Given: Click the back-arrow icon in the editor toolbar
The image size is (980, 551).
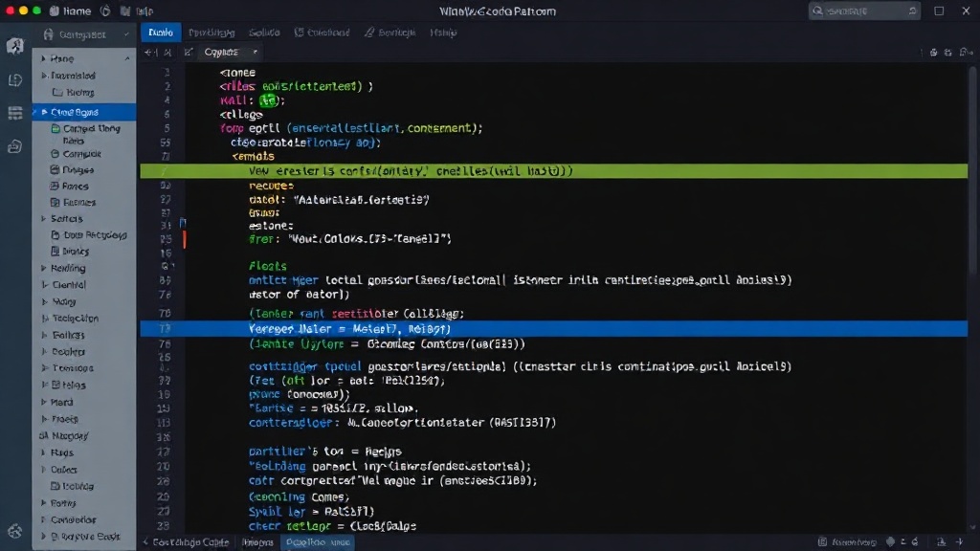Looking at the screenshot, I should click(150, 53).
